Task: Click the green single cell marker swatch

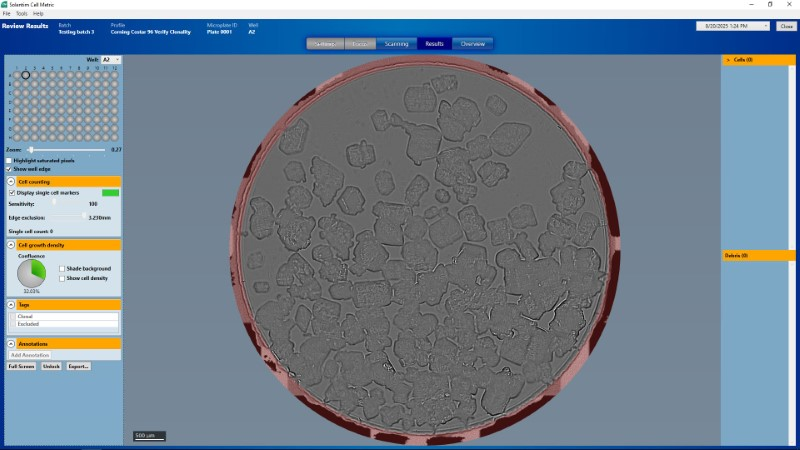Action: pos(110,192)
